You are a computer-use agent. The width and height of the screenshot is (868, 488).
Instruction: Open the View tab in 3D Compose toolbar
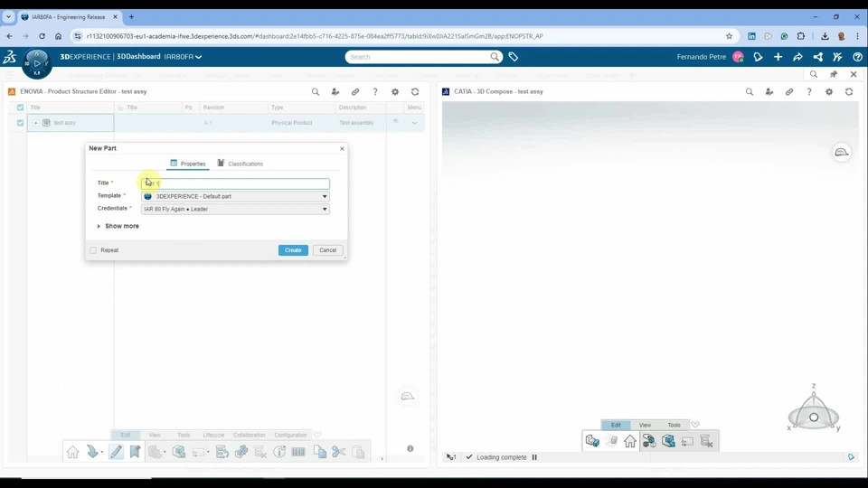(645, 425)
